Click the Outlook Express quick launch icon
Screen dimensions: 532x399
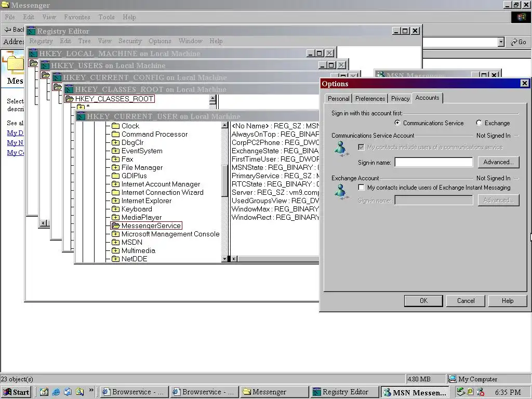click(68, 392)
